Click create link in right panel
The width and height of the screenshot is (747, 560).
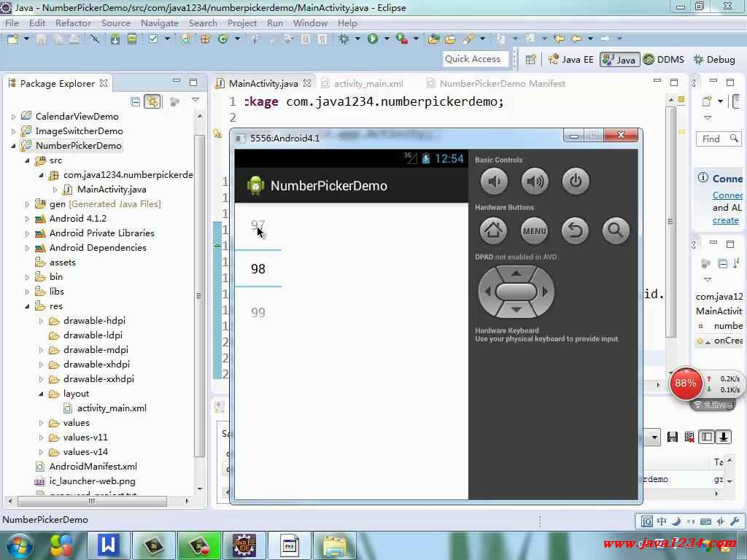click(725, 220)
